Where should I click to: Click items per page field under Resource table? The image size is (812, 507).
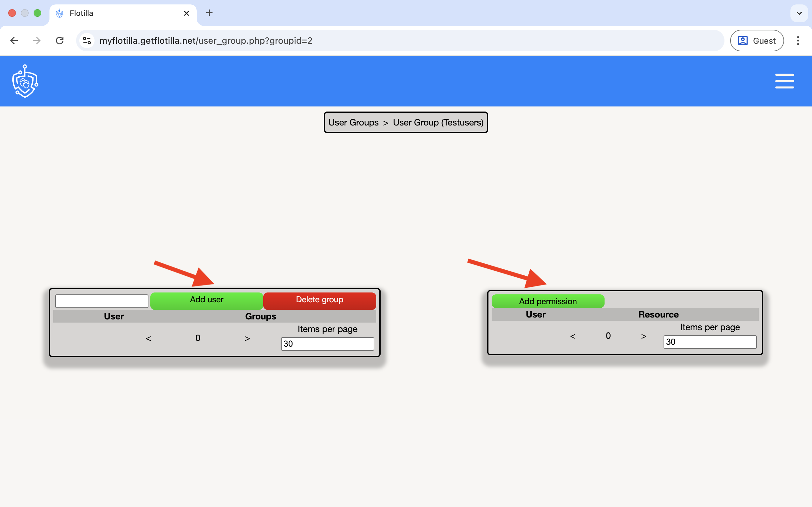click(710, 342)
